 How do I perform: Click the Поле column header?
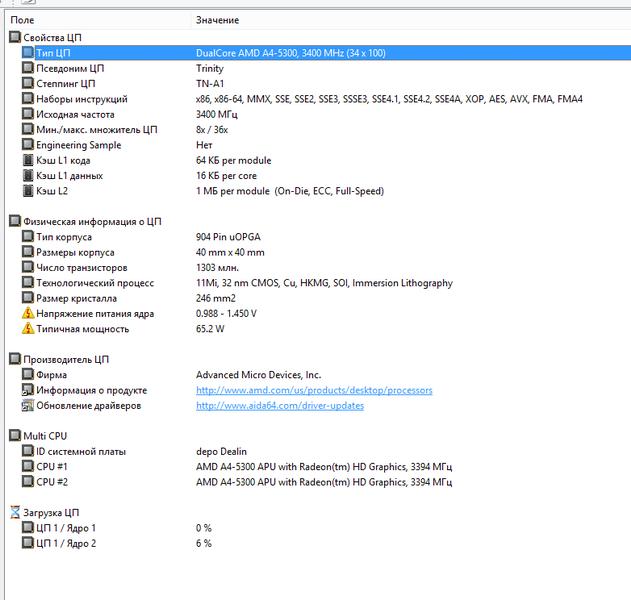[23, 20]
